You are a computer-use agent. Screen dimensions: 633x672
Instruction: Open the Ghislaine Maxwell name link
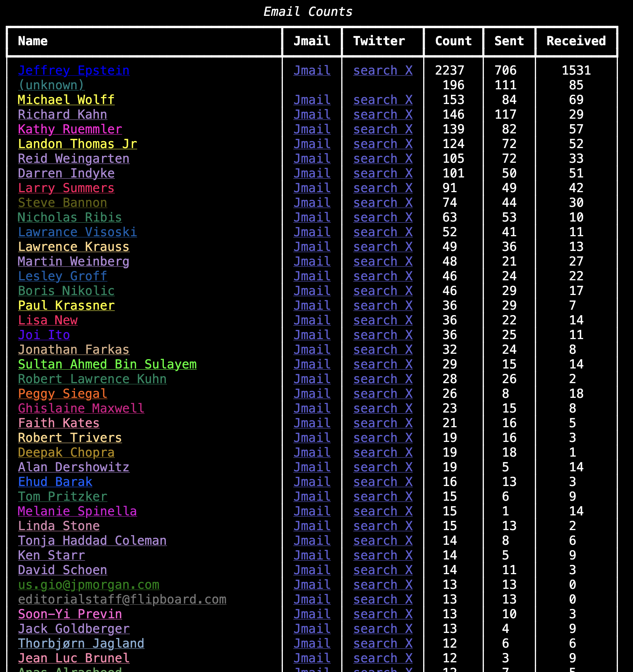[x=81, y=408]
